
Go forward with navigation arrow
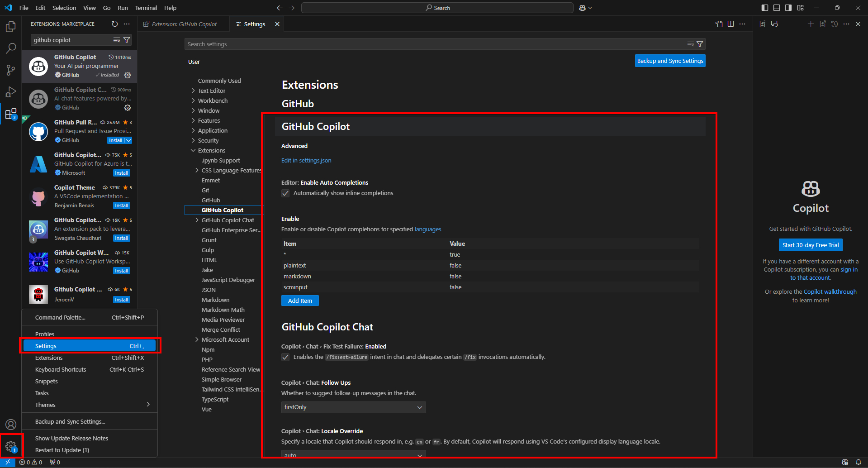(x=292, y=8)
